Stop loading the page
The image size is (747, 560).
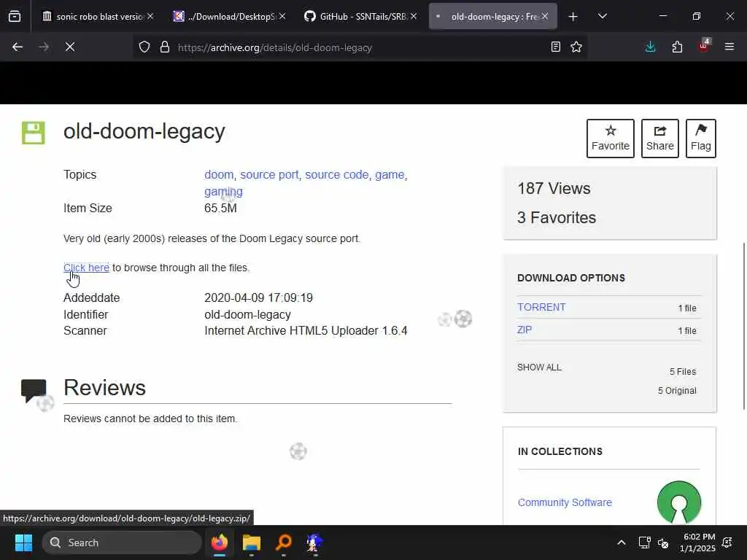click(70, 47)
